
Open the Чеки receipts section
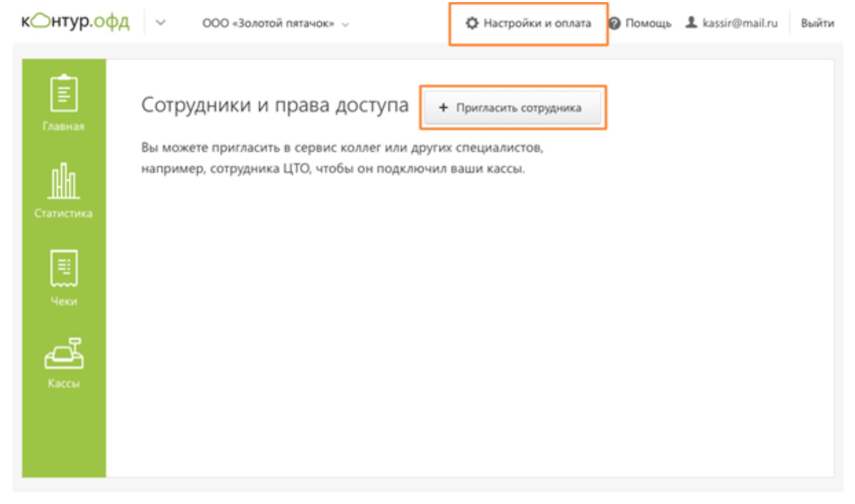click(x=63, y=278)
